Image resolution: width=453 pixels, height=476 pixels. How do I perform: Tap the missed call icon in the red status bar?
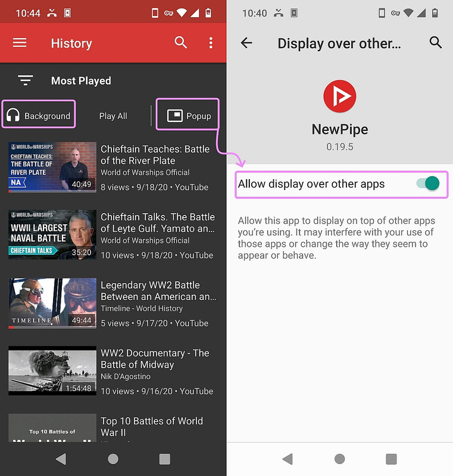52,13
